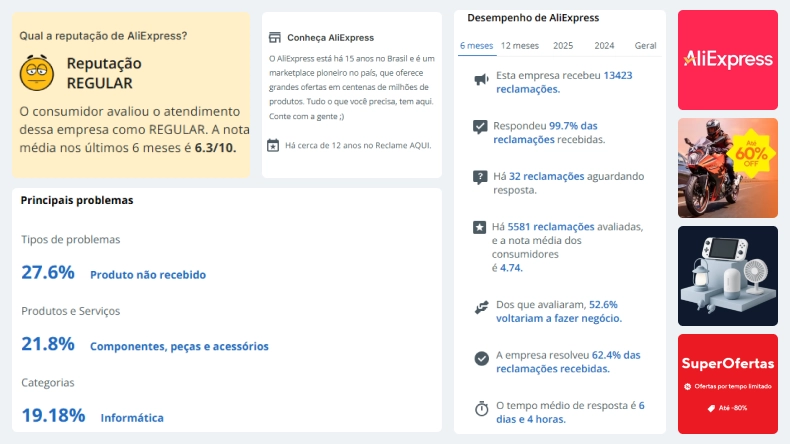Screen dimensions: 790x444
Task: Open the SuperOfertas promo banner
Action: coord(728,384)
